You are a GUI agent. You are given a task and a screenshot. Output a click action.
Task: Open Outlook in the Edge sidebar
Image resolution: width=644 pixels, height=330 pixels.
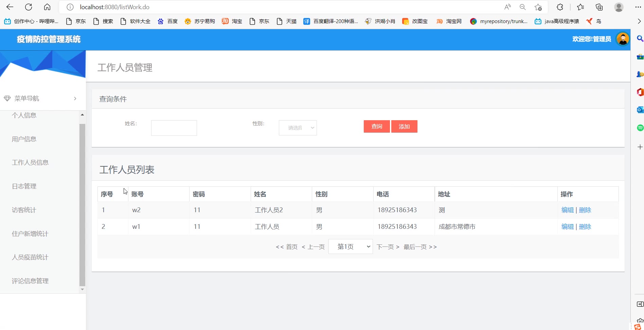(x=640, y=110)
